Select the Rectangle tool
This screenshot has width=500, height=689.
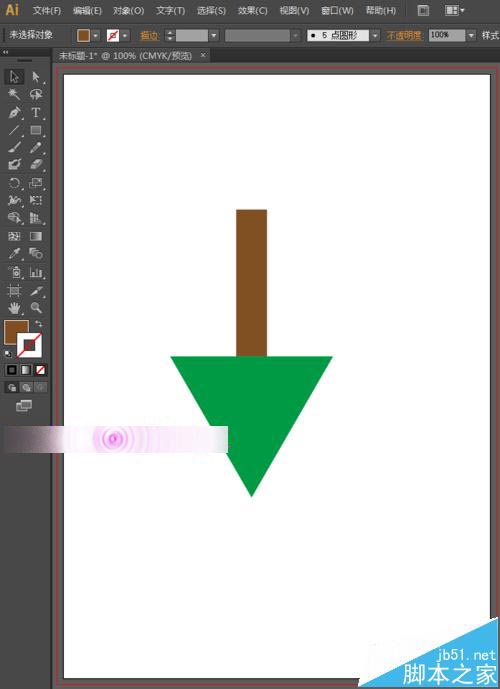[x=36, y=130]
